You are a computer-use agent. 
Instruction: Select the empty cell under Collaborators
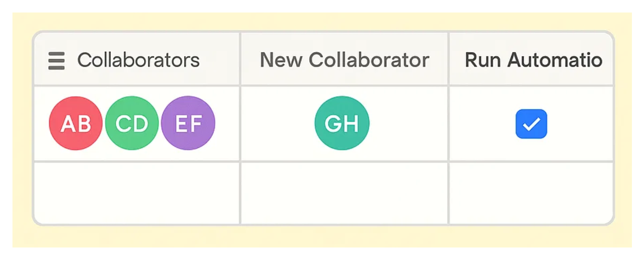[137, 193]
